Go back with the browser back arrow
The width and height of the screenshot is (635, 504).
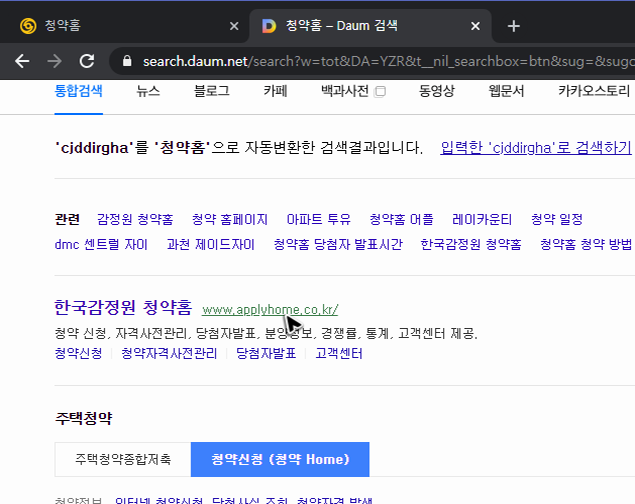22,61
